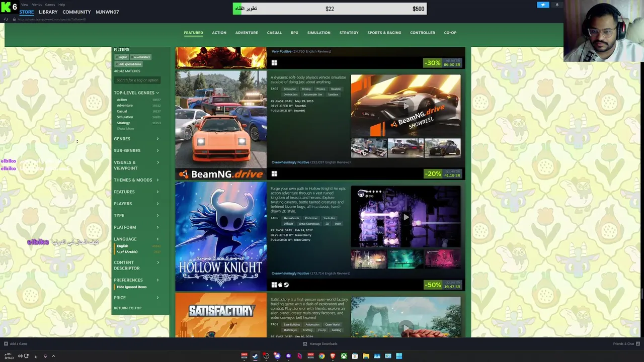Reload the Steam store page
644x362 pixels.
point(6,19)
